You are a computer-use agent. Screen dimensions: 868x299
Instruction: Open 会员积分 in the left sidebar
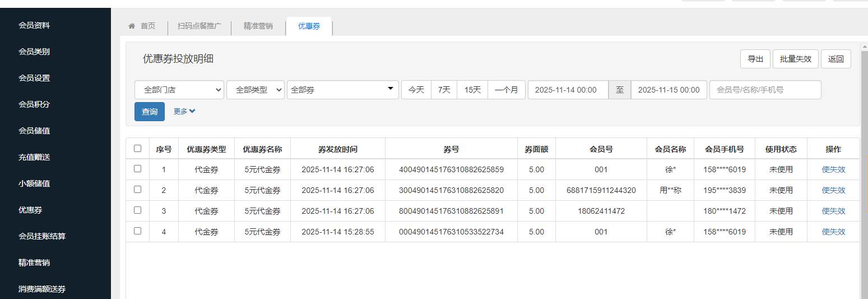34,104
